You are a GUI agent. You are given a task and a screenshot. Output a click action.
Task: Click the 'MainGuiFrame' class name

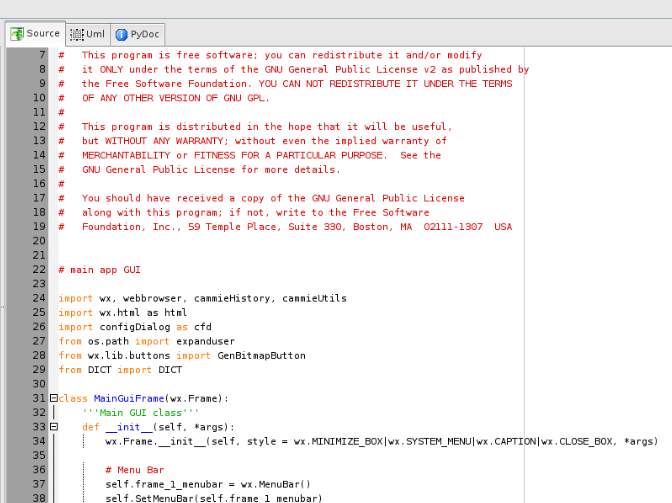[129, 398]
